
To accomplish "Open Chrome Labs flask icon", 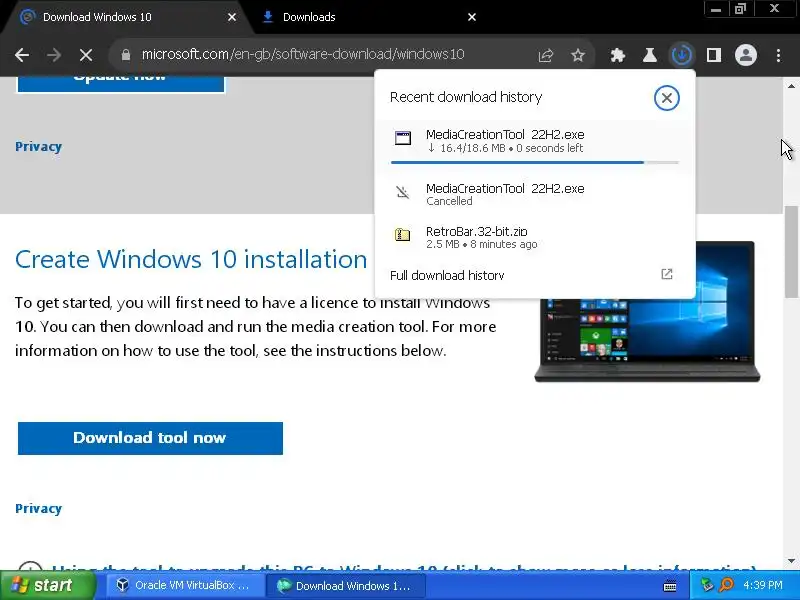I will (649, 55).
